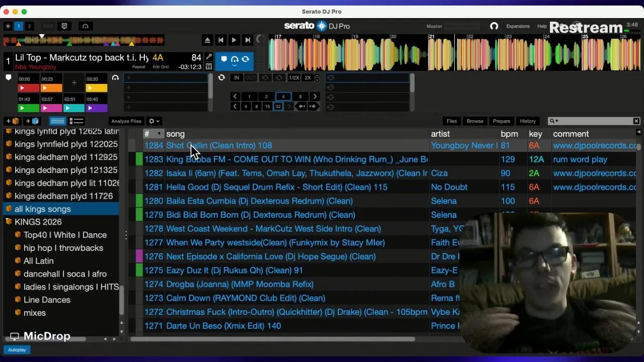Open the Browse panel tab

[475, 121]
